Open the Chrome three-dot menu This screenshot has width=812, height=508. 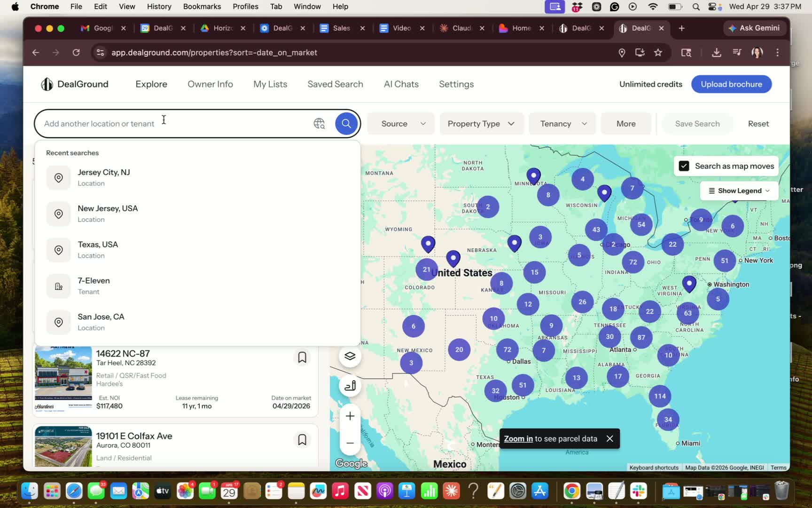point(778,53)
